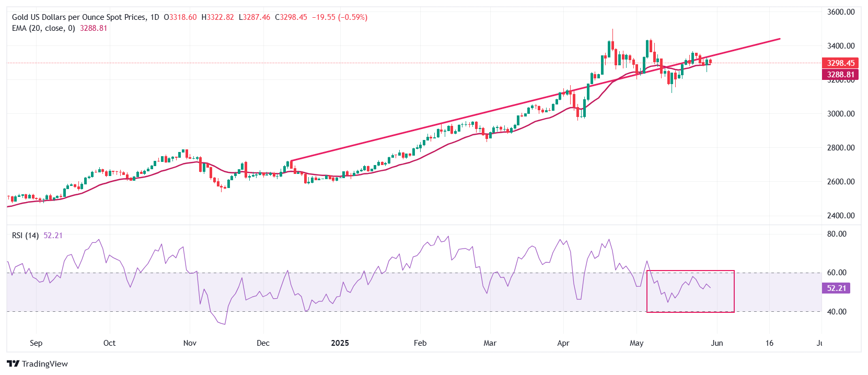Click the EMA price tag 3288.81 on axis
This screenshot has height=375, width=868.
[840, 75]
